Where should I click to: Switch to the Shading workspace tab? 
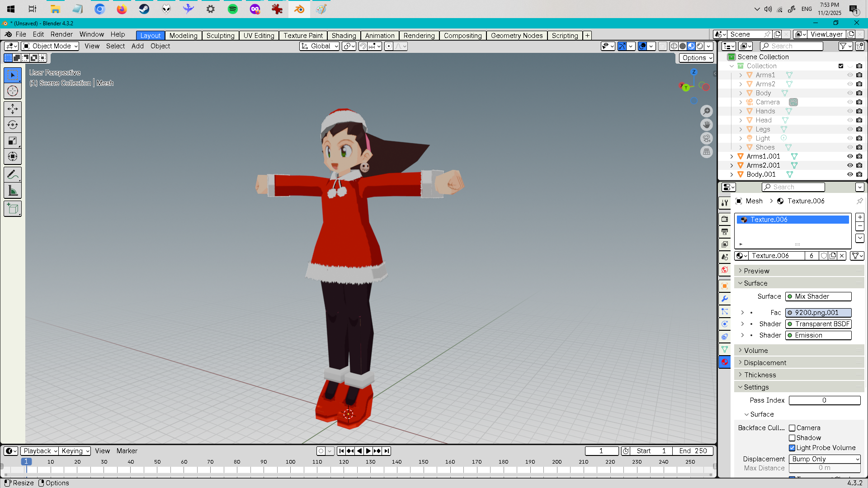(x=344, y=36)
